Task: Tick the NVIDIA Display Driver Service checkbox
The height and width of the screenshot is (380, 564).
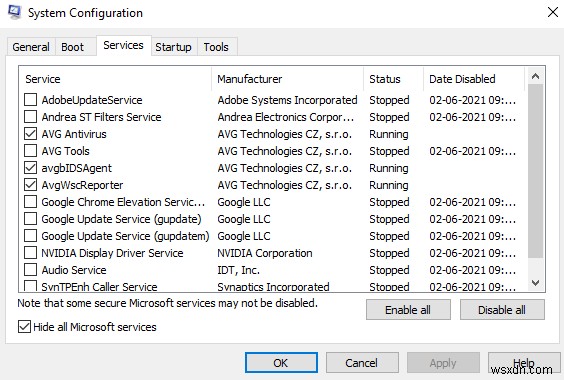Action: pos(30,253)
